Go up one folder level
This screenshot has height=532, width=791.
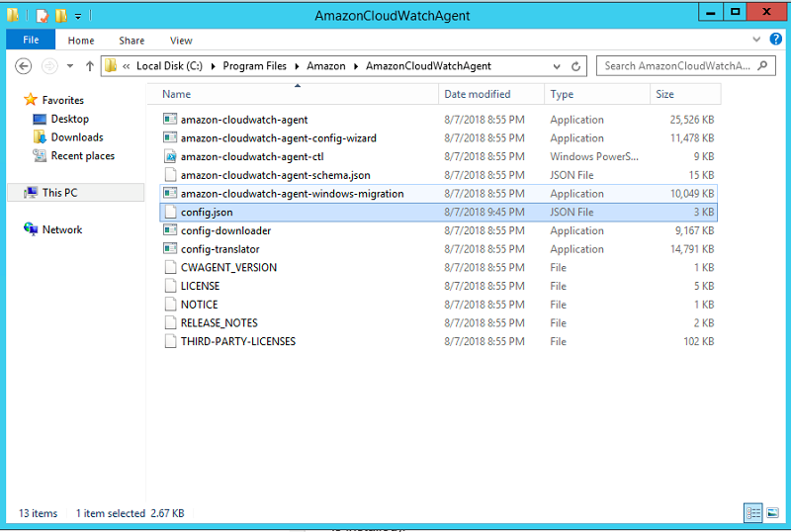point(90,66)
